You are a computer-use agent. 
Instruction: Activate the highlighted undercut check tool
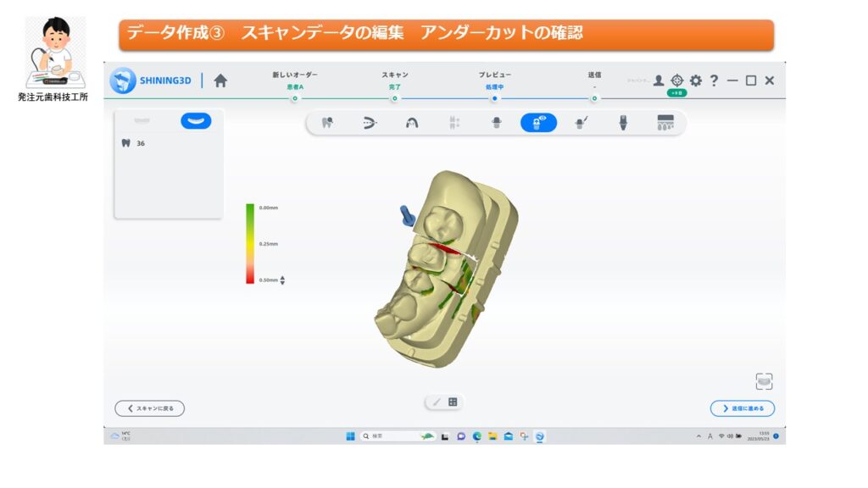538,123
